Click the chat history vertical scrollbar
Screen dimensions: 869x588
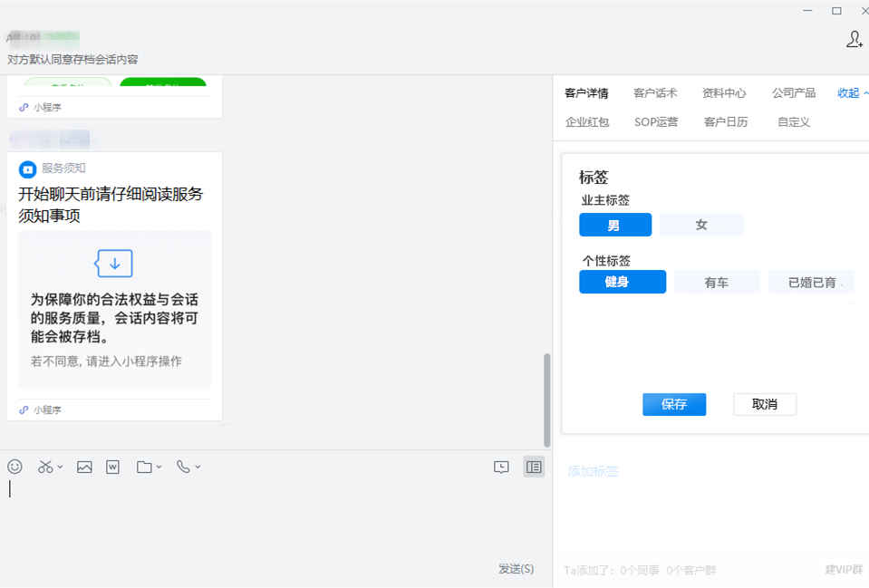pos(546,399)
